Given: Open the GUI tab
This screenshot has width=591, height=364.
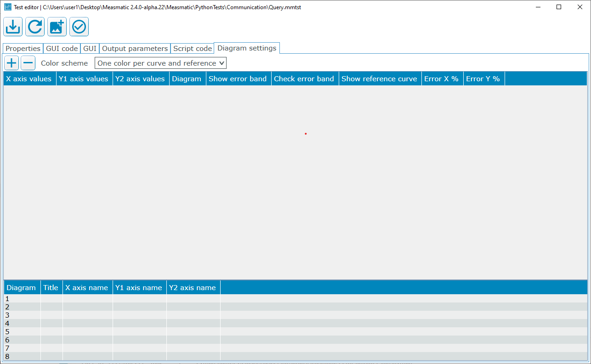Looking at the screenshot, I should tap(90, 48).
